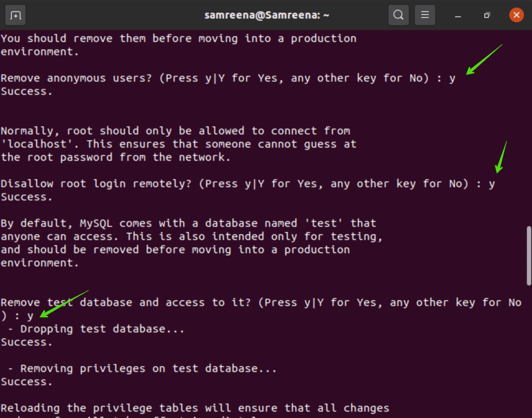Click the samreena@Samreena window title
This screenshot has width=532, height=418.
point(267,15)
